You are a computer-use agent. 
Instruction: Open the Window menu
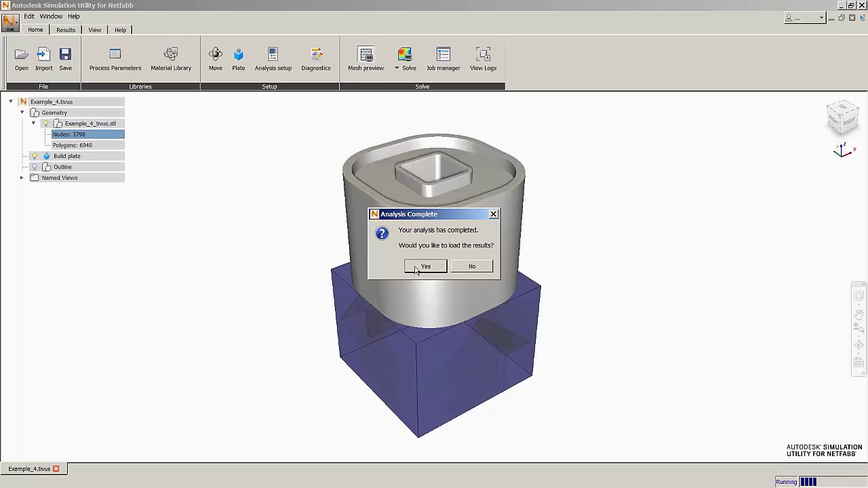pos(51,16)
